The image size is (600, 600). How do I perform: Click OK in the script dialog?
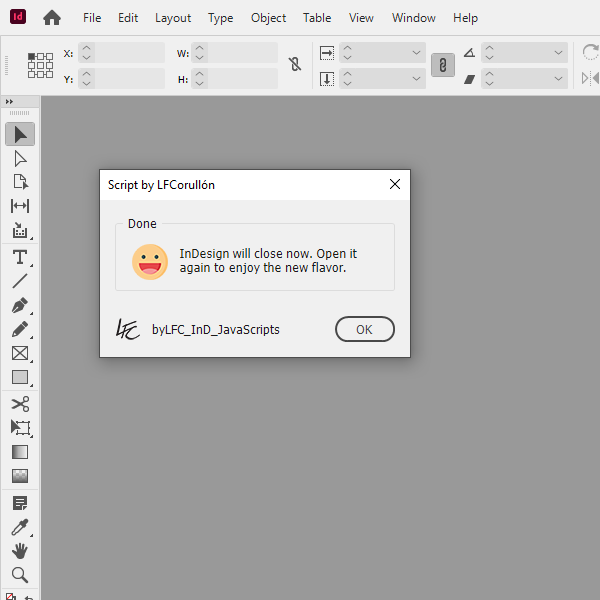pos(365,329)
